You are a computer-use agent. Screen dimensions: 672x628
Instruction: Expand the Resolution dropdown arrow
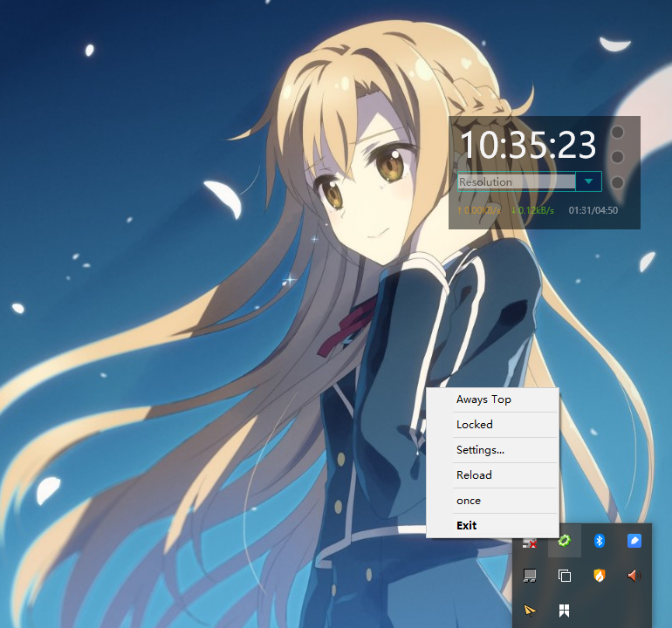point(588,181)
